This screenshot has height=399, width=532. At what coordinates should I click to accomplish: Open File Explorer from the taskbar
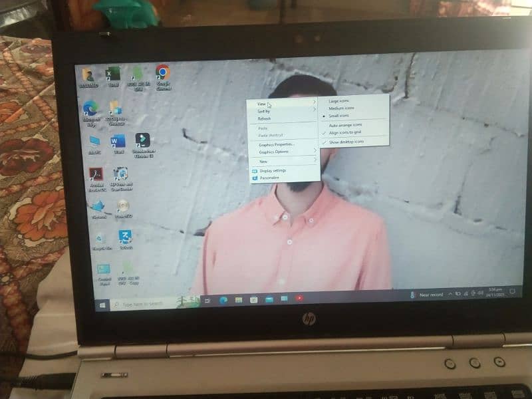[x=238, y=301]
